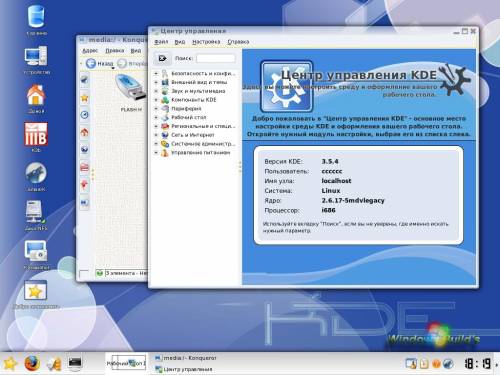Open the star bookmarks tab in Konqueror sidebar
Image resolution: width=500 pixels, height=375 pixels.
[x=85, y=98]
